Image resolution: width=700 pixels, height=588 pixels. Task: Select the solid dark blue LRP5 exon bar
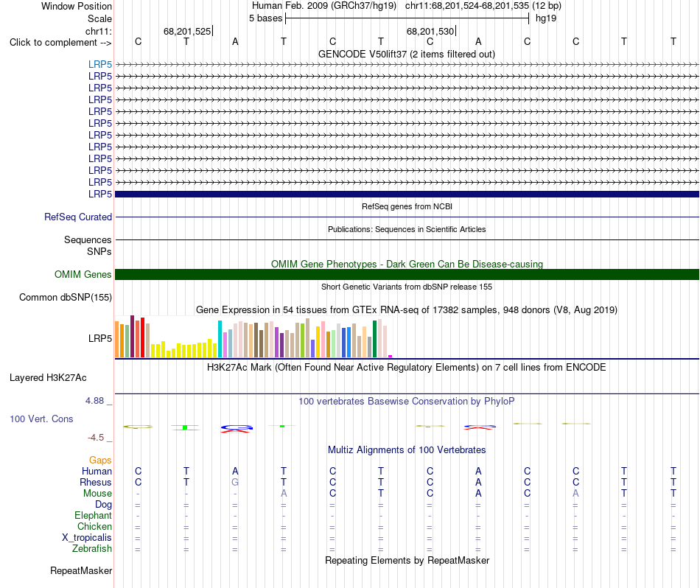click(x=407, y=195)
